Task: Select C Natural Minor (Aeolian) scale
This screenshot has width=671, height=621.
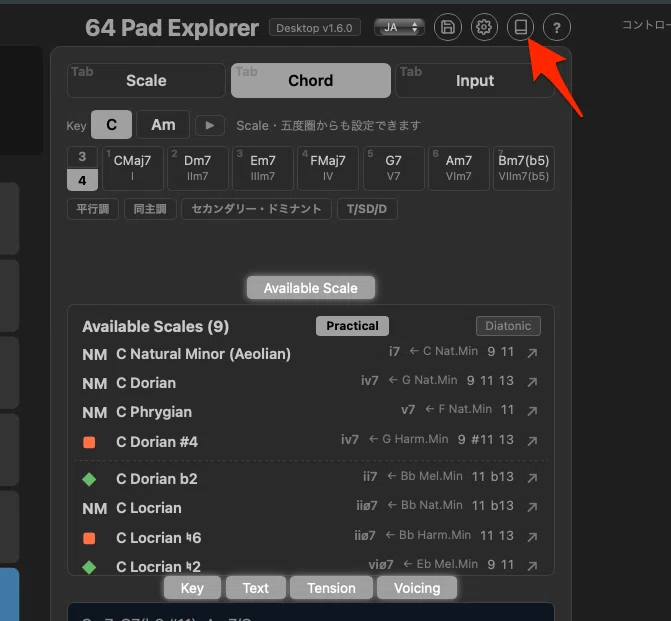Action: [203, 354]
